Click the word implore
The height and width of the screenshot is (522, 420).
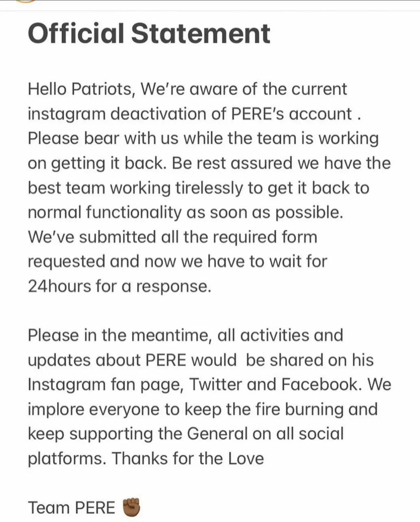coord(56,409)
